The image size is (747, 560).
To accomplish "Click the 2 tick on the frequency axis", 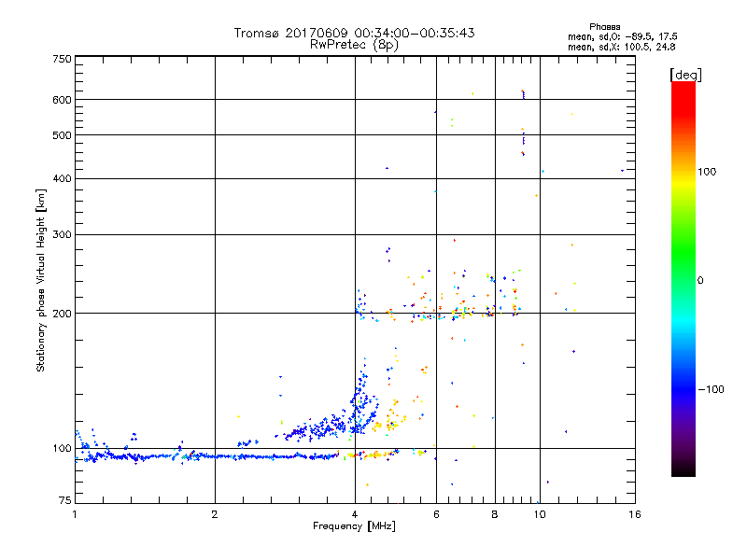I will click(x=215, y=515).
